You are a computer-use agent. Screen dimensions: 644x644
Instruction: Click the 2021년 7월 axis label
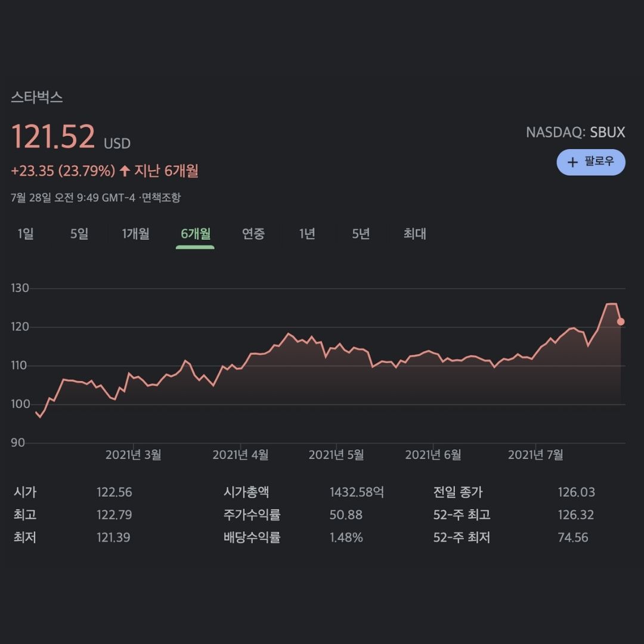[535, 454]
